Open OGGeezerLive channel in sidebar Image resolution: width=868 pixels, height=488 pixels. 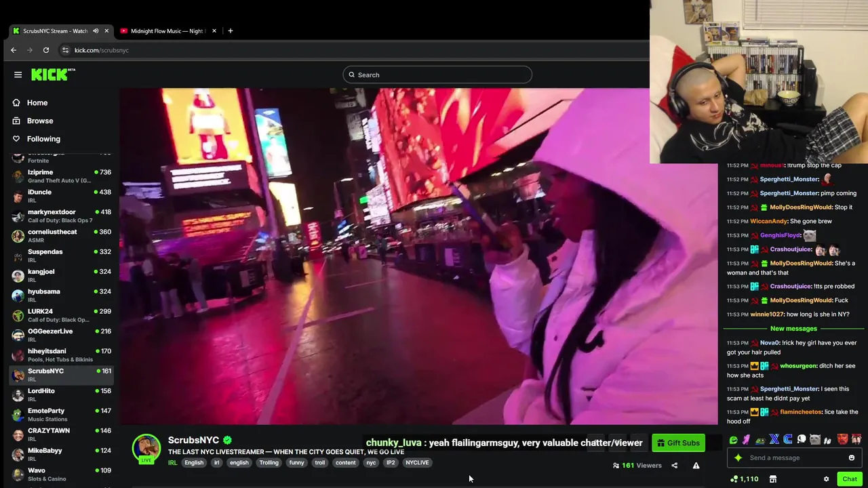61,335
